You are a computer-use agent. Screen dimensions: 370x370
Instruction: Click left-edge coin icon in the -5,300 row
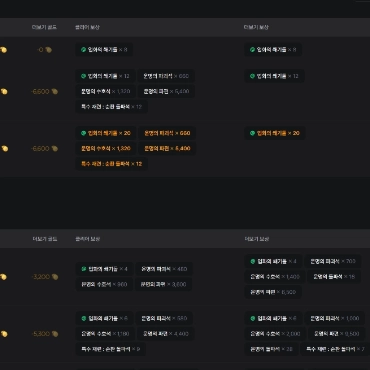pyautogui.click(x=3, y=334)
